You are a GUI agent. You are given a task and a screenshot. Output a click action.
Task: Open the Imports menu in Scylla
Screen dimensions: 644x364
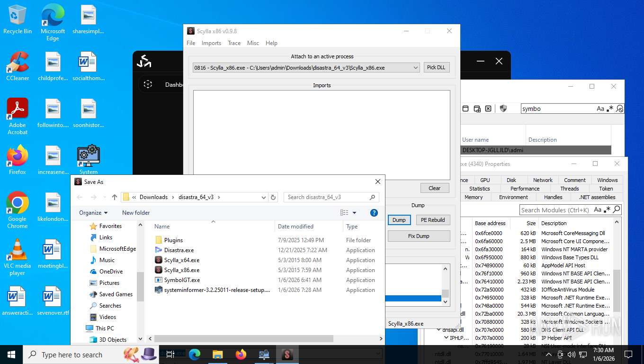pos(211,43)
